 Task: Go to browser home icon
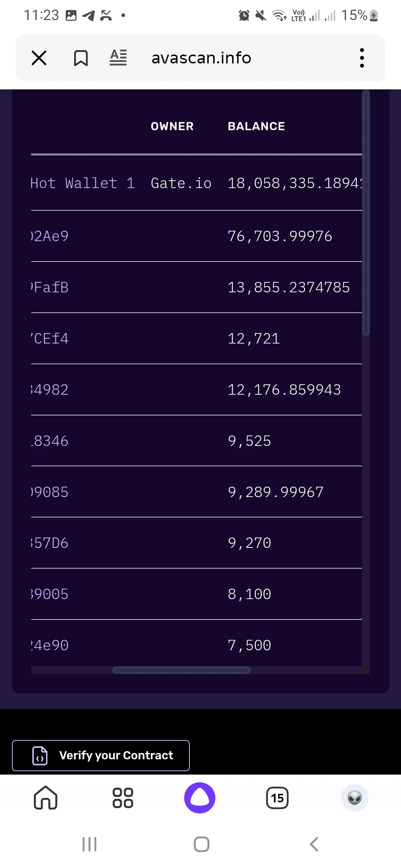[46, 798]
